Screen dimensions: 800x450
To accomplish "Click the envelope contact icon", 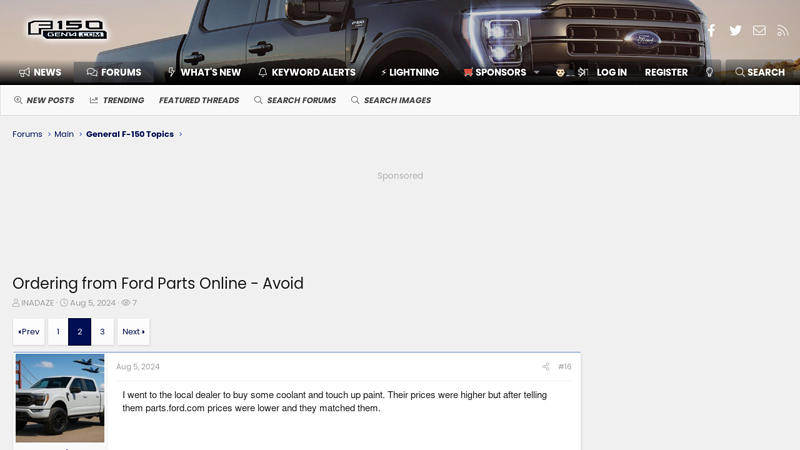I will pyautogui.click(x=759, y=31).
